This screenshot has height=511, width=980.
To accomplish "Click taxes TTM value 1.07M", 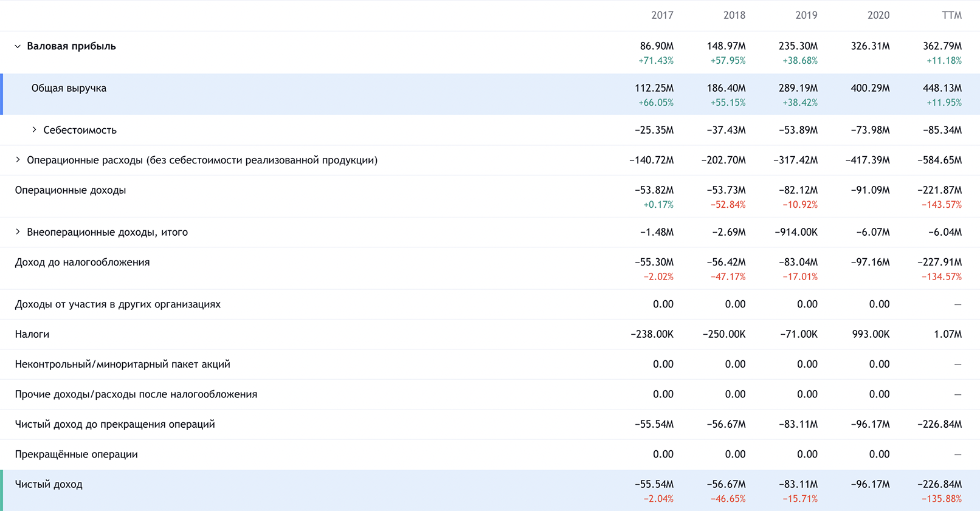I will pos(948,334).
